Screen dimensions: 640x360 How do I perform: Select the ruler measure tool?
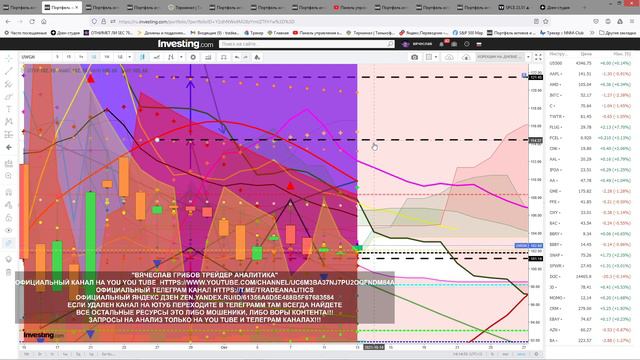click(x=9, y=164)
